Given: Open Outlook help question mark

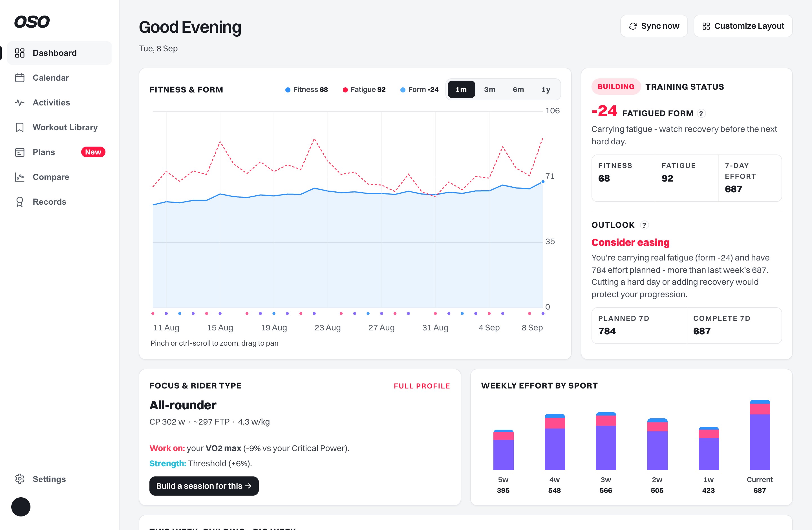Looking at the screenshot, I should coord(644,225).
